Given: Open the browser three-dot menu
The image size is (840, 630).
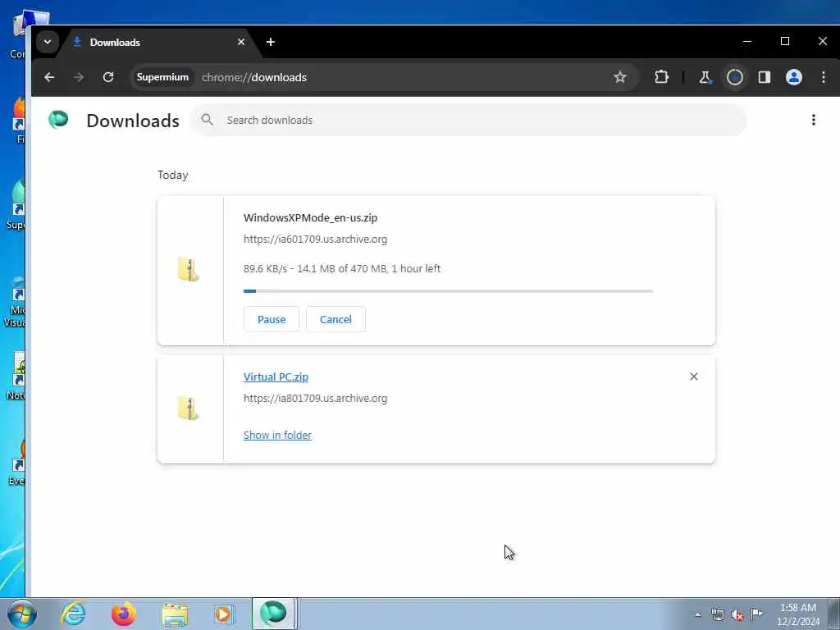Looking at the screenshot, I should pos(824,77).
